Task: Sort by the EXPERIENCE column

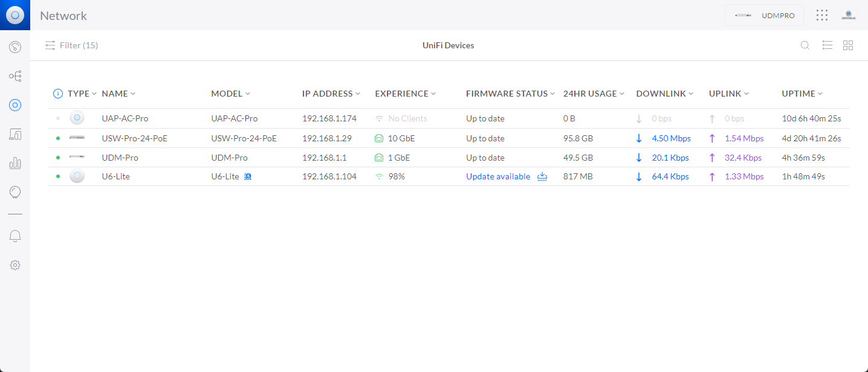Action: 406,94
